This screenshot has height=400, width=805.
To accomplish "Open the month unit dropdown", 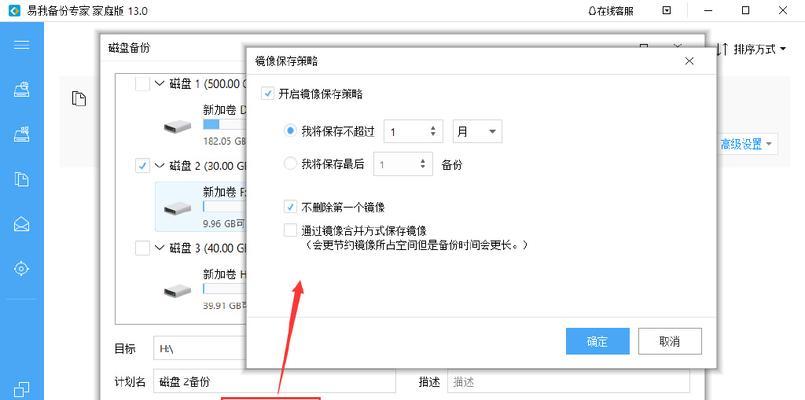I will tap(477, 131).
